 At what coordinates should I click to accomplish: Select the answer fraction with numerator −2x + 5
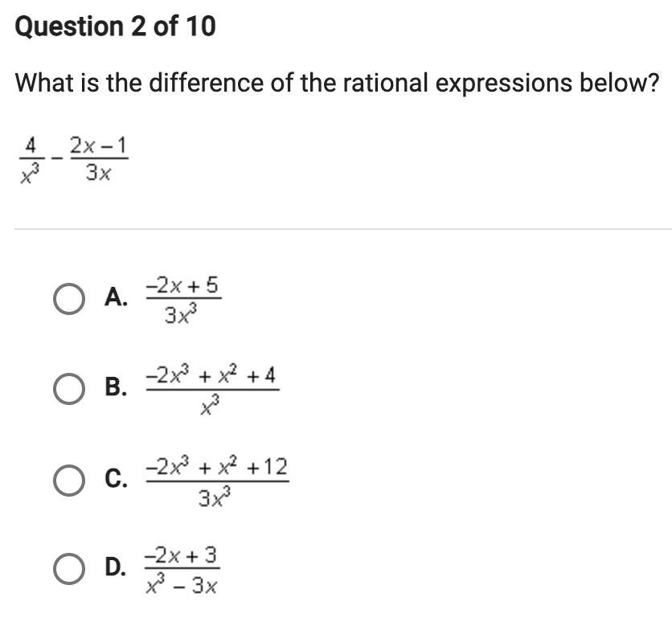click(x=183, y=300)
